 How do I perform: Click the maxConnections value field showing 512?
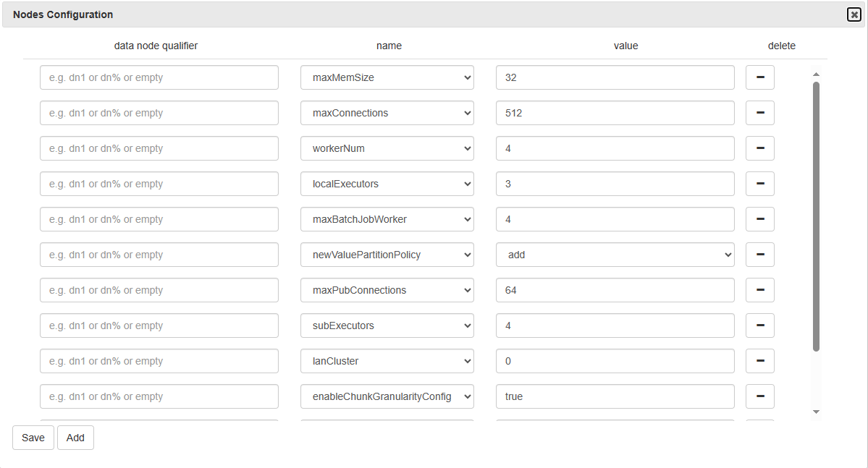point(615,113)
